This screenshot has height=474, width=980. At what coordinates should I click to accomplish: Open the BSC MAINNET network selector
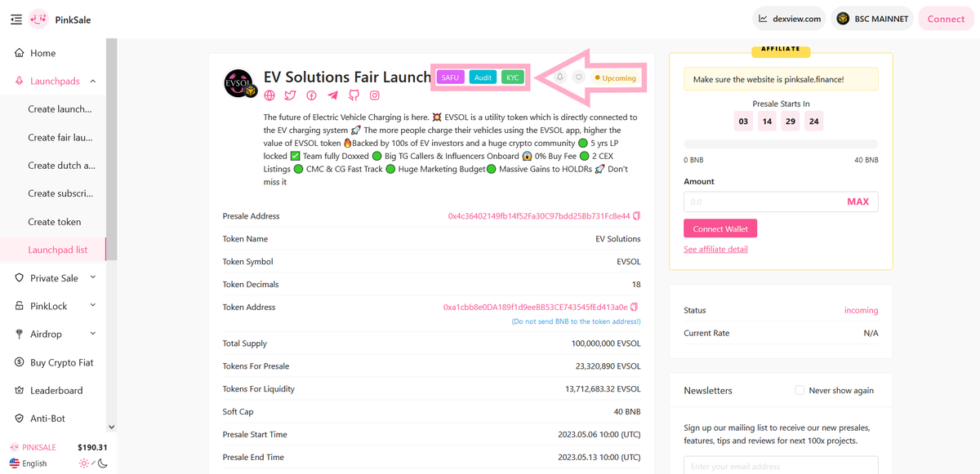pos(873,19)
